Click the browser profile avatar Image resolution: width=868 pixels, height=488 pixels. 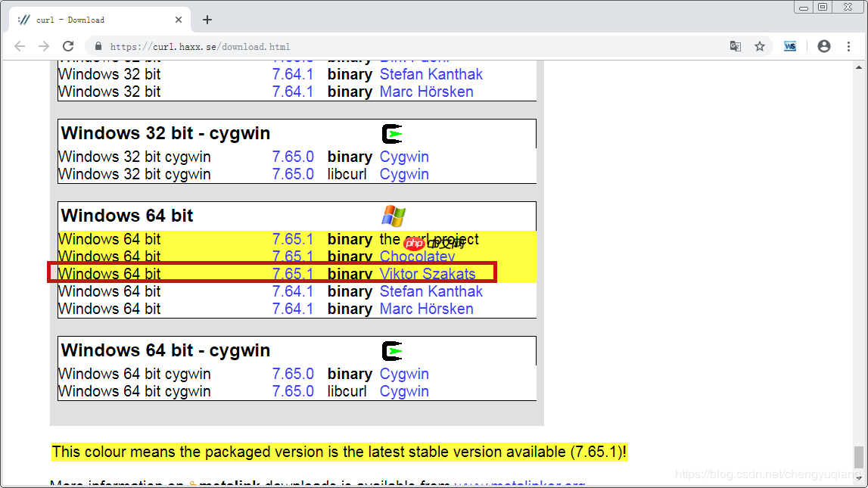point(824,46)
